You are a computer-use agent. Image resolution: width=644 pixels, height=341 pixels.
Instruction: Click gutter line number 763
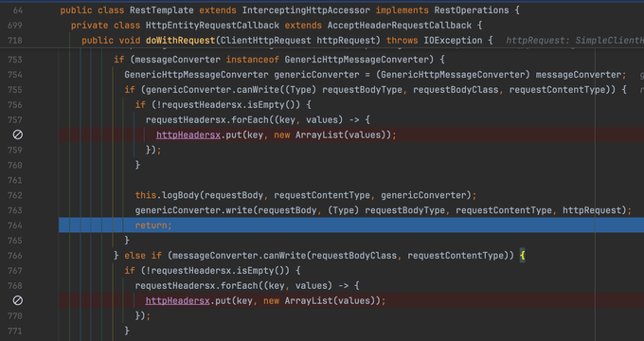point(15,210)
